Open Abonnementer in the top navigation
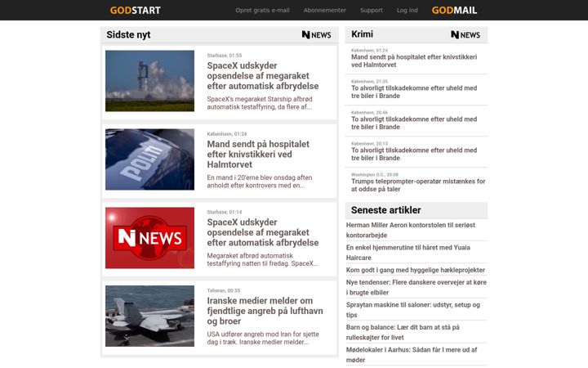This screenshot has width=588, height=368. click(325, 10)
